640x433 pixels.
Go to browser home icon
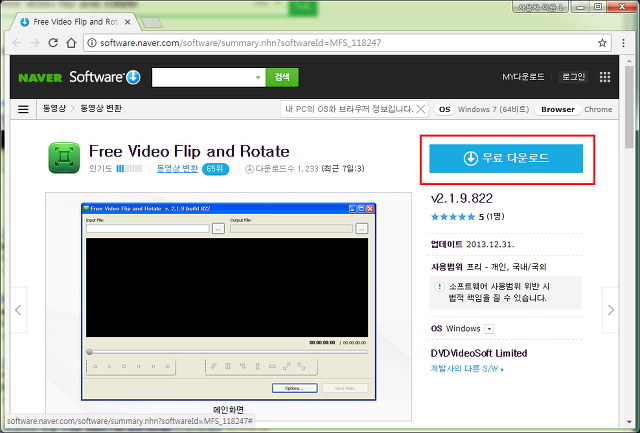point(71,43)
